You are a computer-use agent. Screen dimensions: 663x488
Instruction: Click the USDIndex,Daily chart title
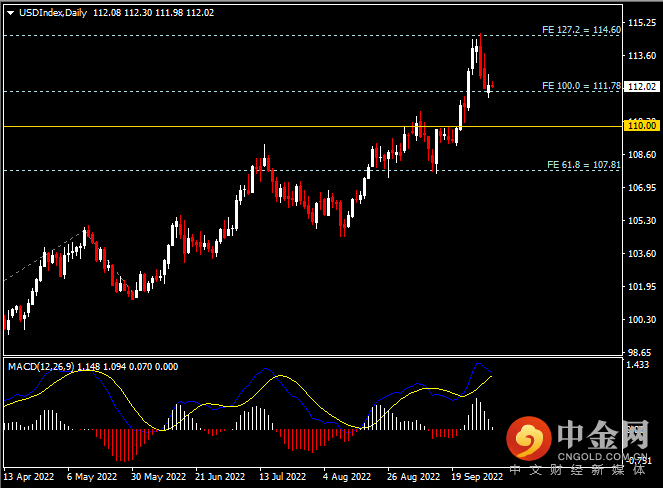pos(53,13)
